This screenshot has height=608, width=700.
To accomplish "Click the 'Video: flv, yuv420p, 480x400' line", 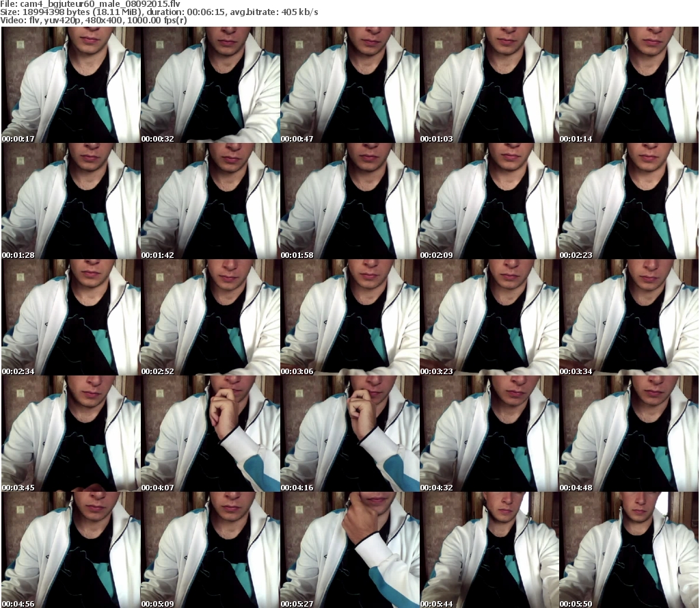I will point(93,21).
